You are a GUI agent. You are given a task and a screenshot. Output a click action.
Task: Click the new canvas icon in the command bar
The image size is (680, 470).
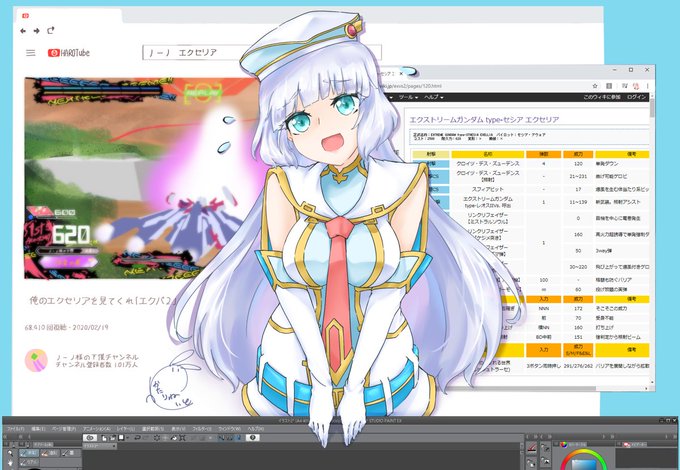[104, 438]
